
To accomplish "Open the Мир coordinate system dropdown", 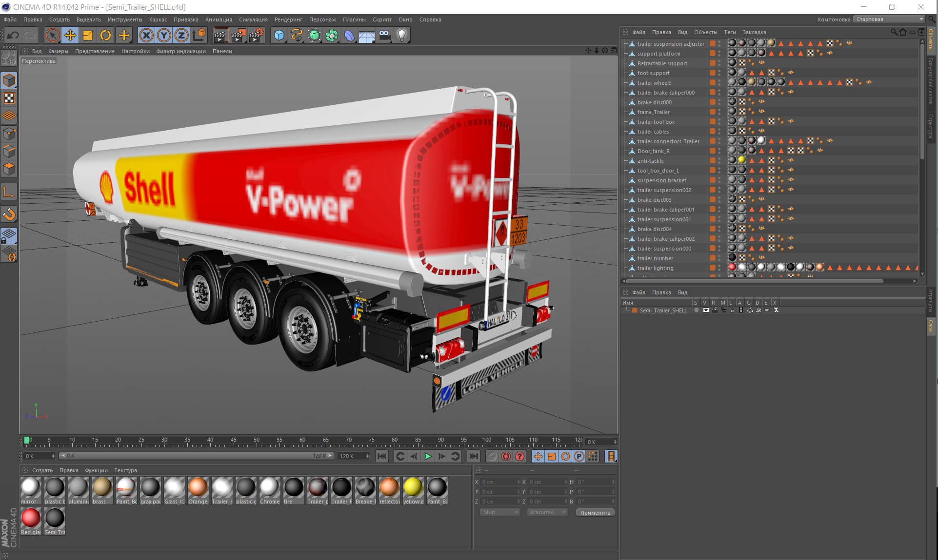I will click(x=500, y=512).
